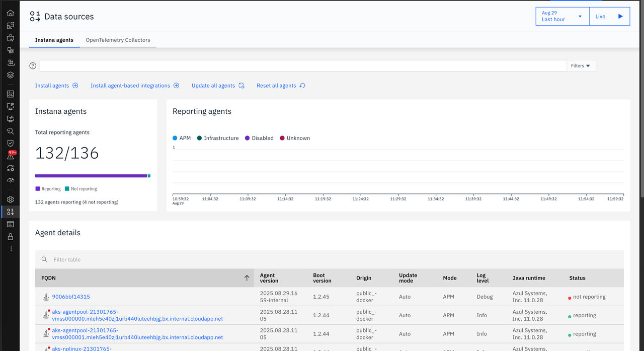Click the 'Debug' log level cell
The height and width of the screenshot is (351, 644).
pyautogui.click(x=485, y=297)
